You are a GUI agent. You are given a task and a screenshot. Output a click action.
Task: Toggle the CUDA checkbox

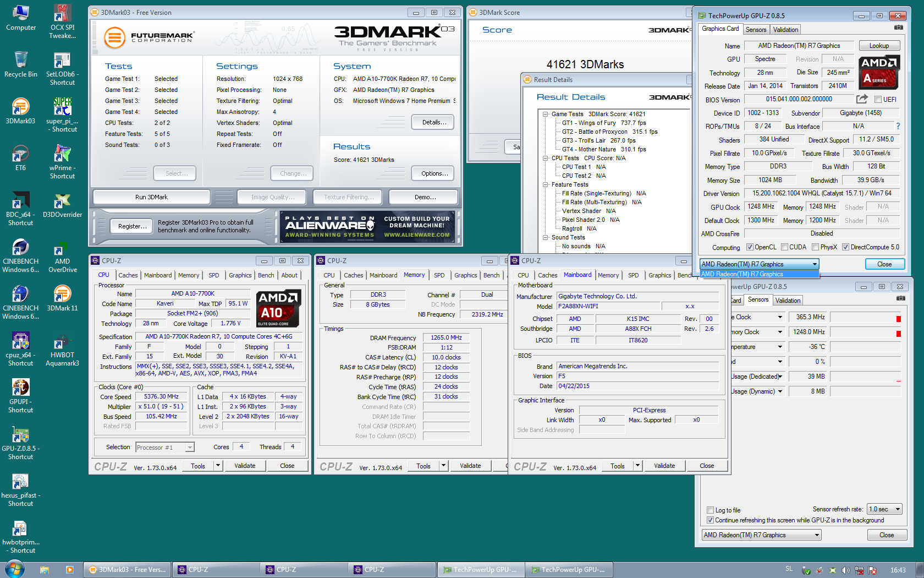coord(784,247)
